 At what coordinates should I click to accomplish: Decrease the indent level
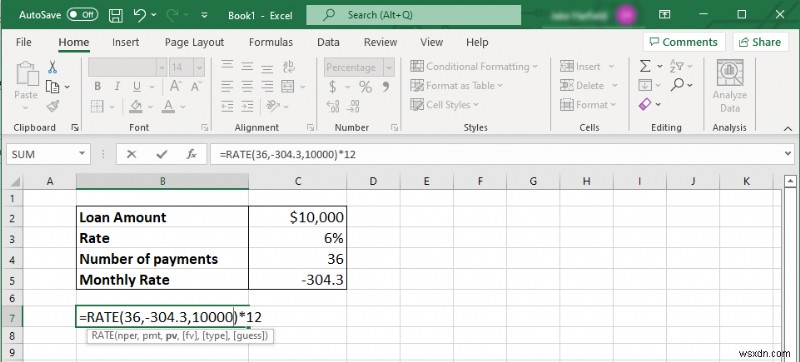[228, 106]
